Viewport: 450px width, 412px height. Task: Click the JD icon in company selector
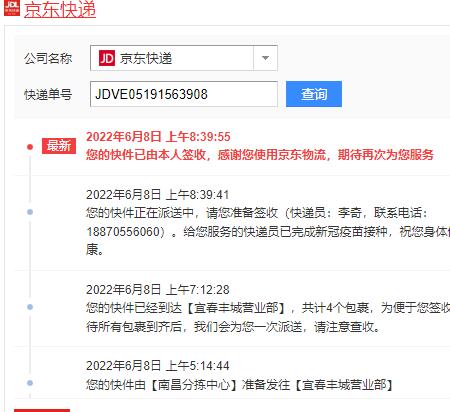pos(107,58)
